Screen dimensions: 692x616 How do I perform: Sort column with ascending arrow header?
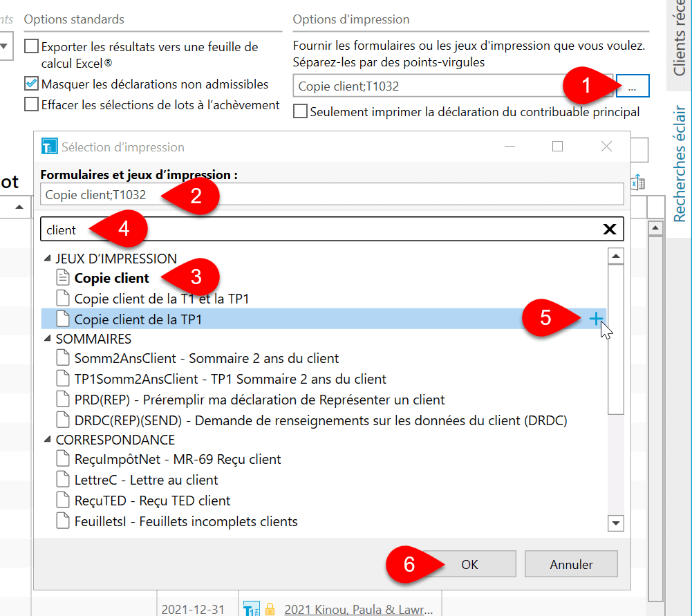[19, 207]
